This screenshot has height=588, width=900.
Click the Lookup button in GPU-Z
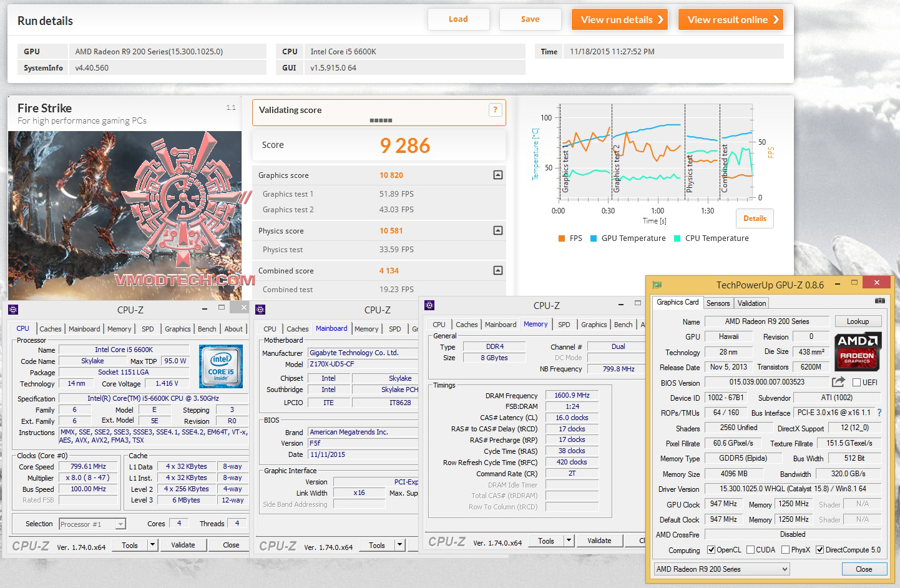pos(858,321)
